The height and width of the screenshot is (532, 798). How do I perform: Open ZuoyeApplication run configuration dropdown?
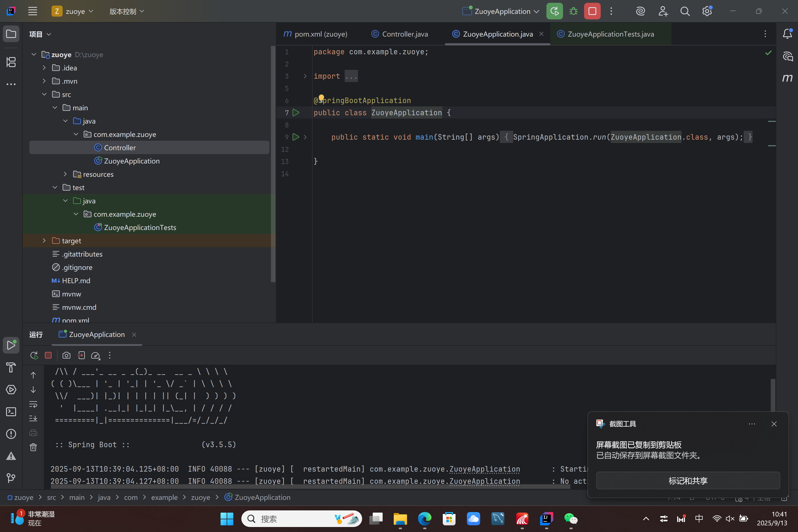tap(502, 11)
